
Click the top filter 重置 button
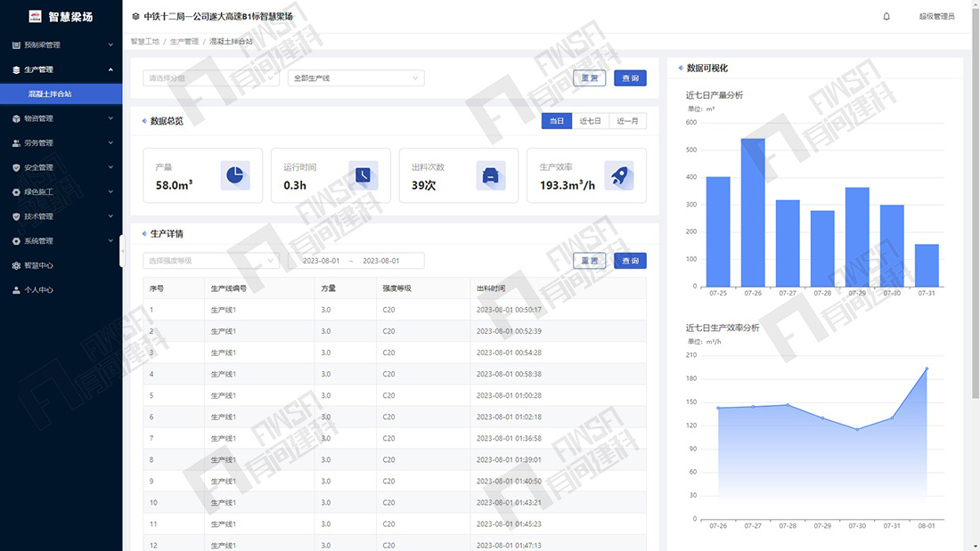[x=590, y=78]
